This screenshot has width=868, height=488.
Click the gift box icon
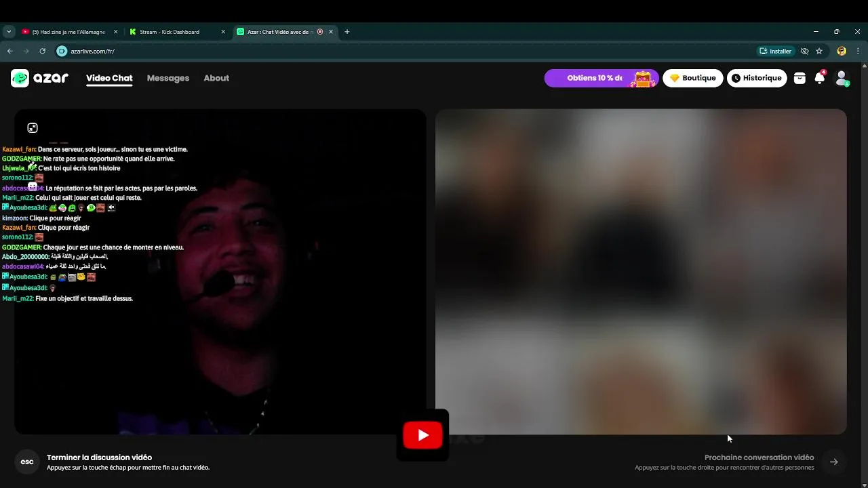800,78
